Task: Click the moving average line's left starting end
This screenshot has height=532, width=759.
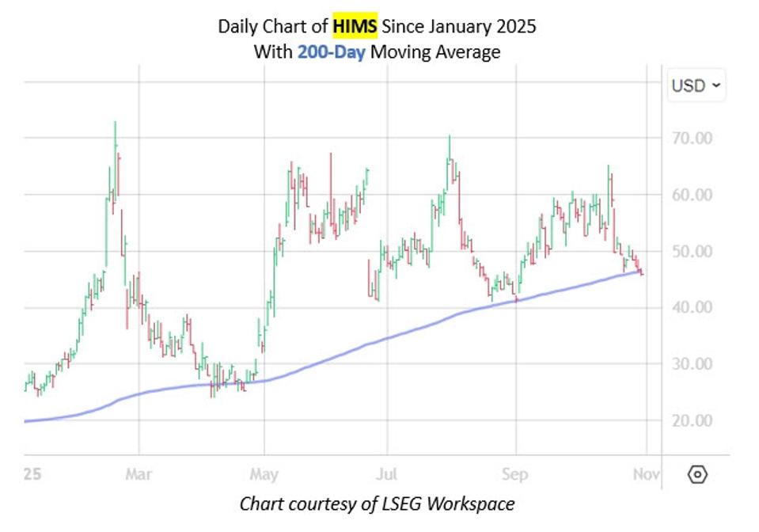Action: click(x=27, y=421)
